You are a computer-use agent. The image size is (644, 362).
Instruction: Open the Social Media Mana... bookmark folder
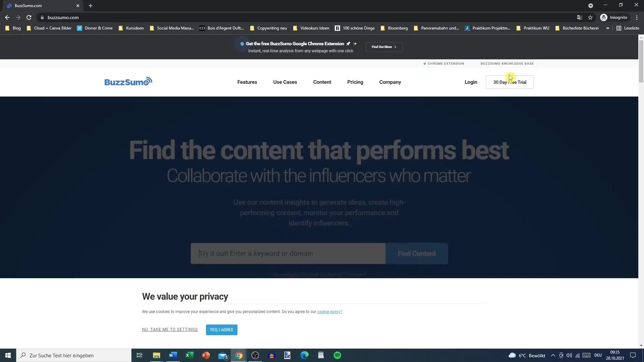(x=172, y=28)
